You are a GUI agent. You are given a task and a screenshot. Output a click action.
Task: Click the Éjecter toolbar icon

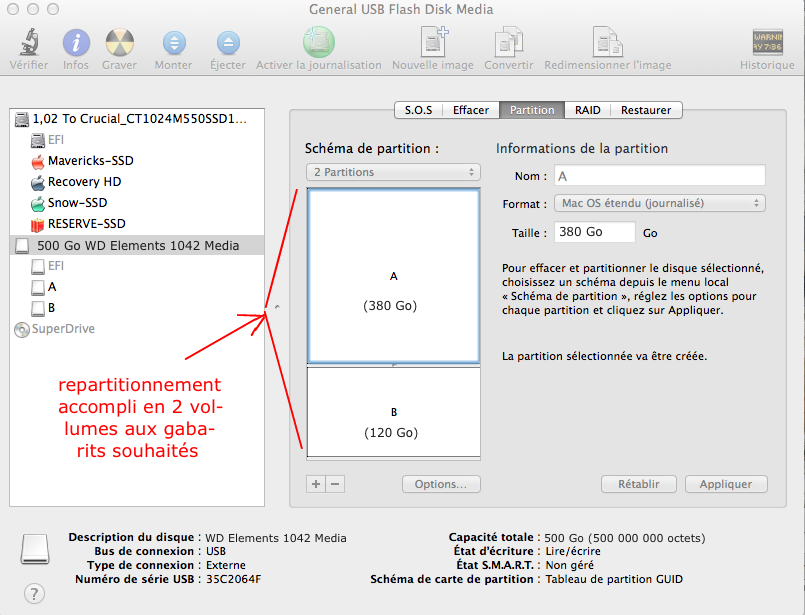[228, 43]
